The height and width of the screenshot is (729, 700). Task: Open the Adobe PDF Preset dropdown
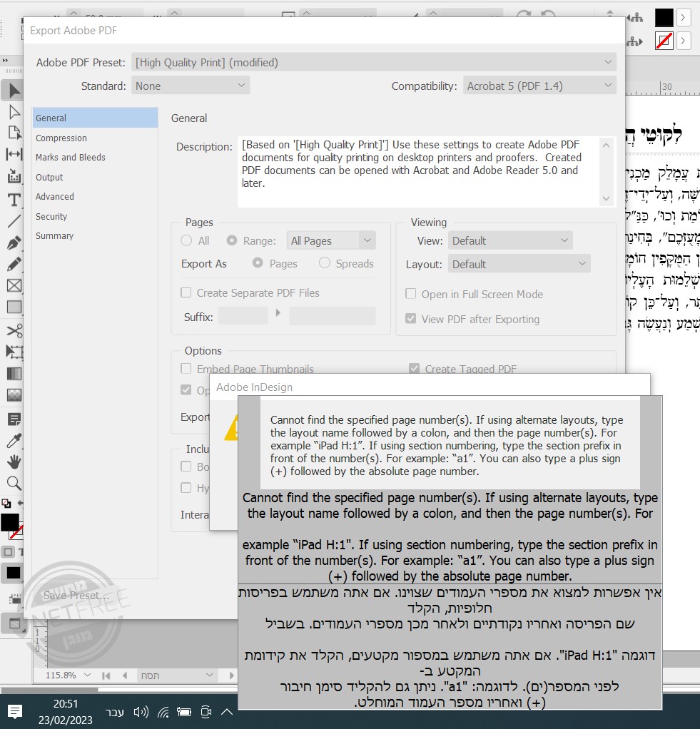pos(374,62)
